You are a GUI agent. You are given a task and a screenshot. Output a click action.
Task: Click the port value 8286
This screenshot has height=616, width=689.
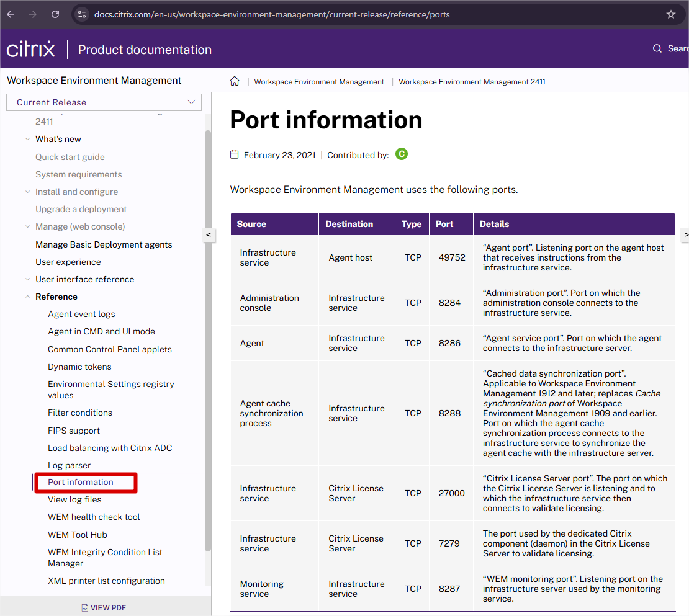click(449, 343)
